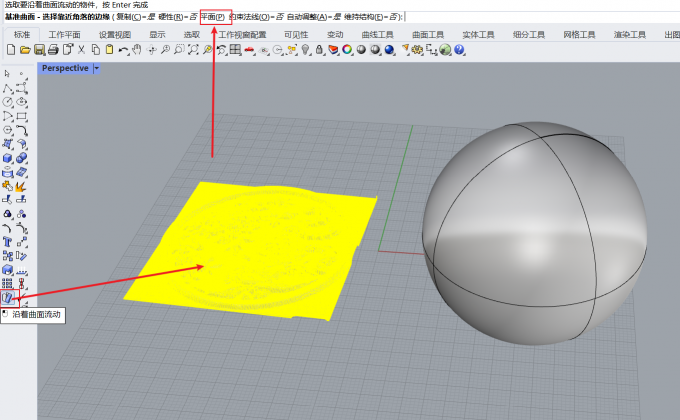Image resolution: width=680 pixels, height=420 pixels.
Task: Click the color wheel icon
Action: 347,50
